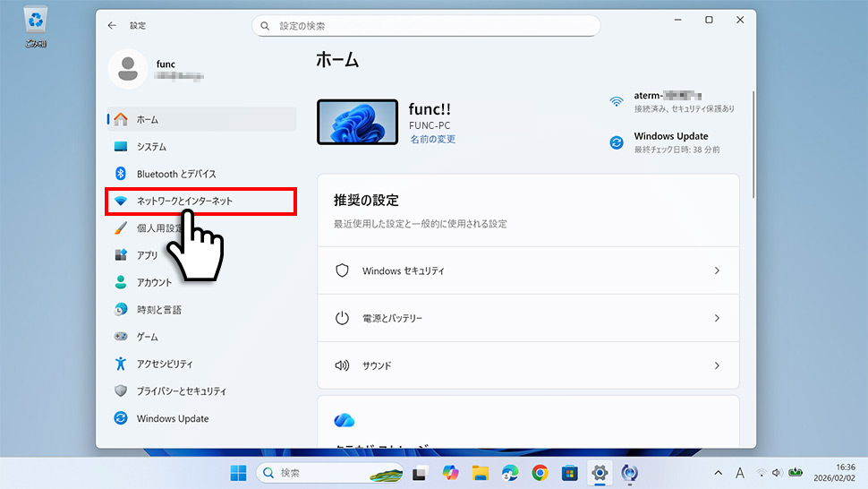Open the clock showing 16:36
Viewport: 868px width, 489px height.
point(834,473)
